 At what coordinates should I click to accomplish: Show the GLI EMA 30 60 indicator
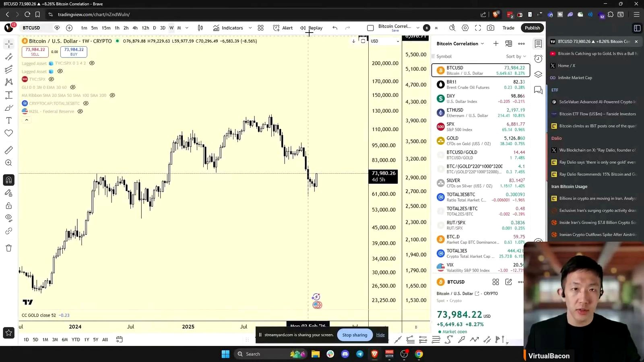click(x=72, y=87)
